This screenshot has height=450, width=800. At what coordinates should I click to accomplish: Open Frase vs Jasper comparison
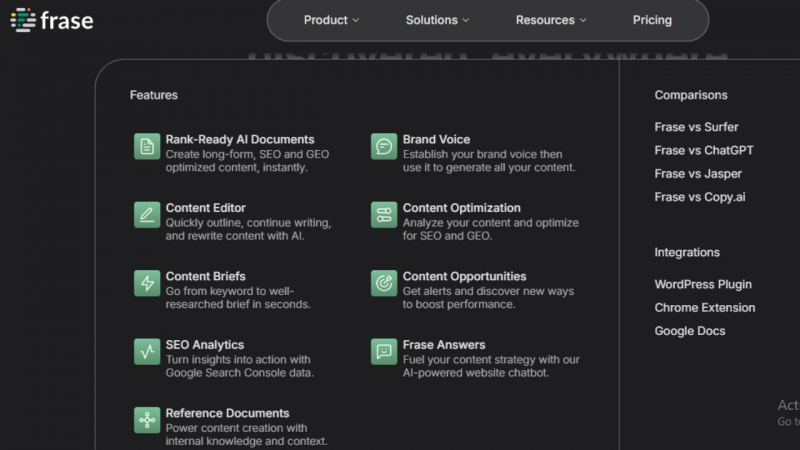click(698, 173)
